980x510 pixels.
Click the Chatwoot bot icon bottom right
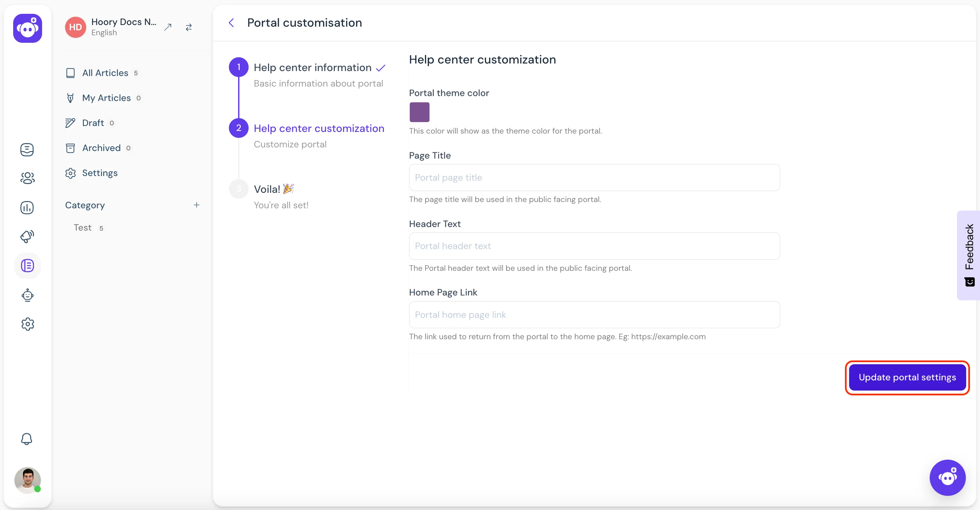tap(947, 476)
